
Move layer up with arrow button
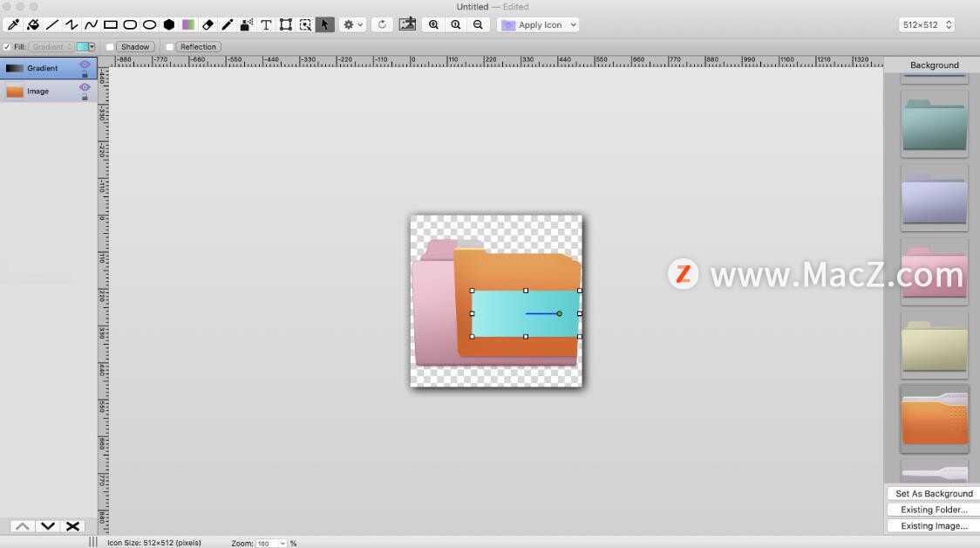coord(23,526)
